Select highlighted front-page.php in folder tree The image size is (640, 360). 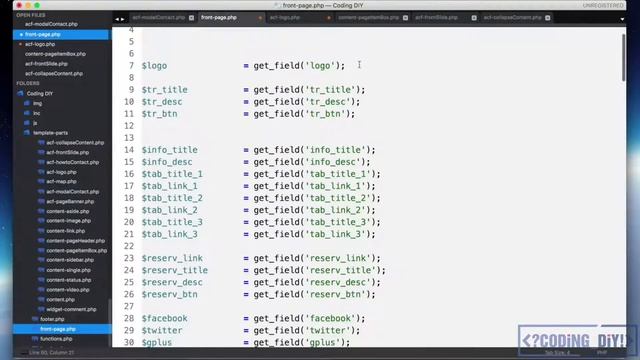tap(58, 329)
